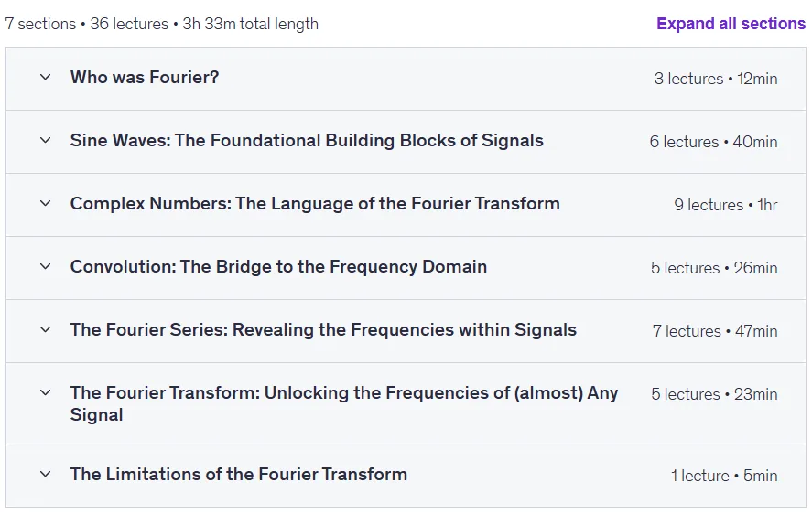Toggle the Fourier Series section chevron
This screenshot has width=812, height=514.
tap(46, 330)
